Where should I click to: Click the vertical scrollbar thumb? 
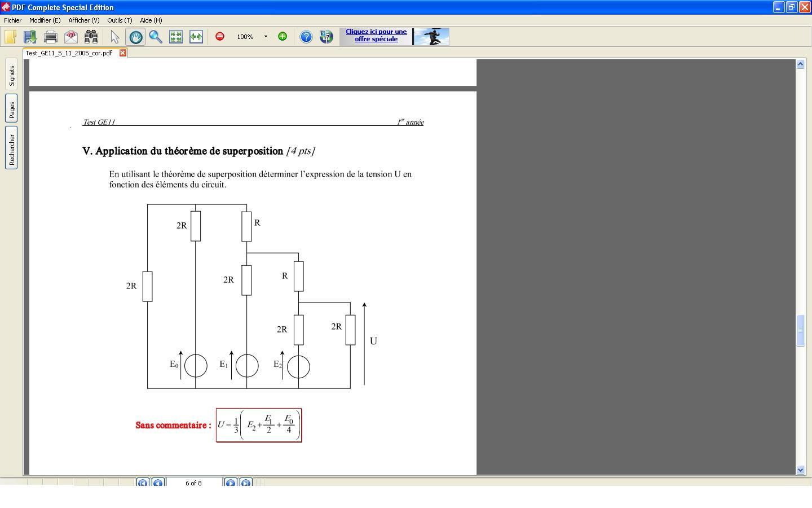click(800, 330)
